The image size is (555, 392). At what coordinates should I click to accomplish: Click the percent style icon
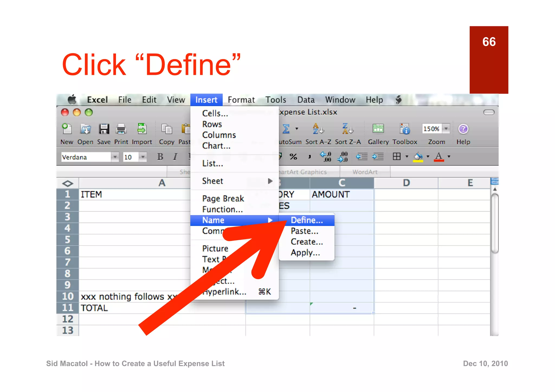tap(293, 157)
